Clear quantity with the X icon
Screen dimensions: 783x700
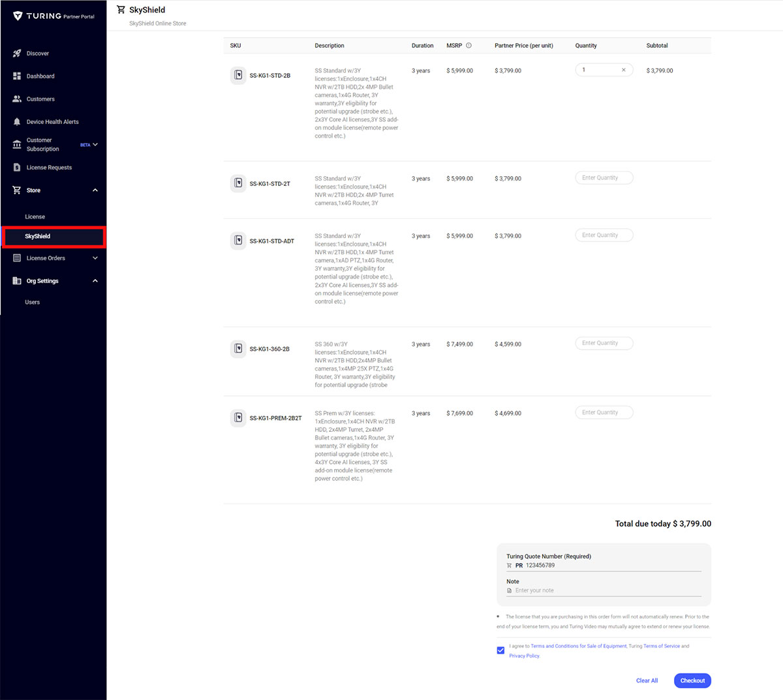(x=624, y=70)
